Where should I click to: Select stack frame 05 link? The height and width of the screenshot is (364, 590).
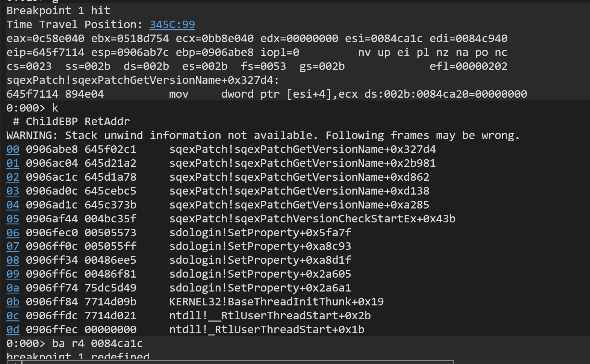13,219
